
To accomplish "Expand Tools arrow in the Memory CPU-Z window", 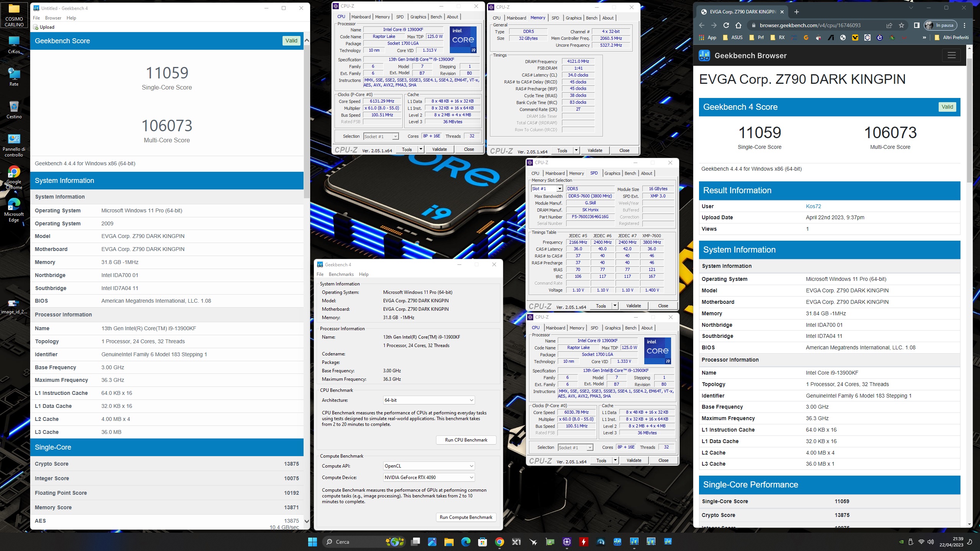I will [x=576, y=150].
